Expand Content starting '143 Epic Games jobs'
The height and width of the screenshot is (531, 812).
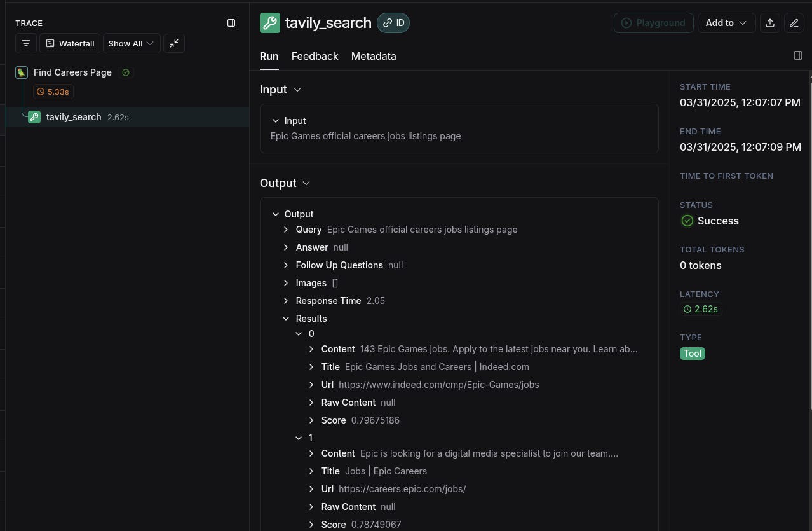point(311,349)
